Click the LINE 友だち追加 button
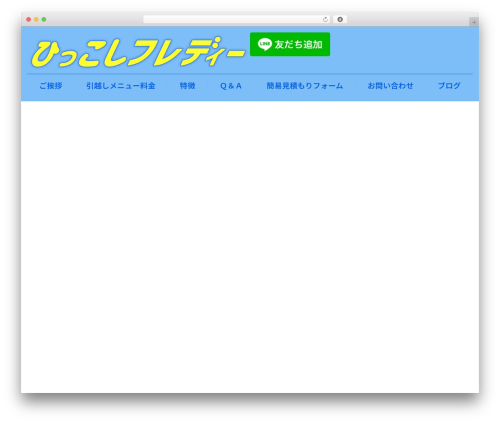Screen dimensions: 500x423 (290, 44)
